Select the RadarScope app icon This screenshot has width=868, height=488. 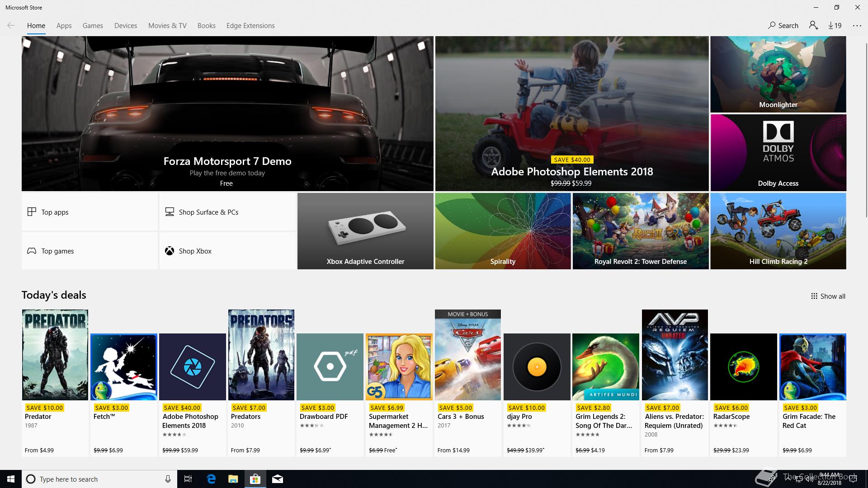(x=744, y=367)
